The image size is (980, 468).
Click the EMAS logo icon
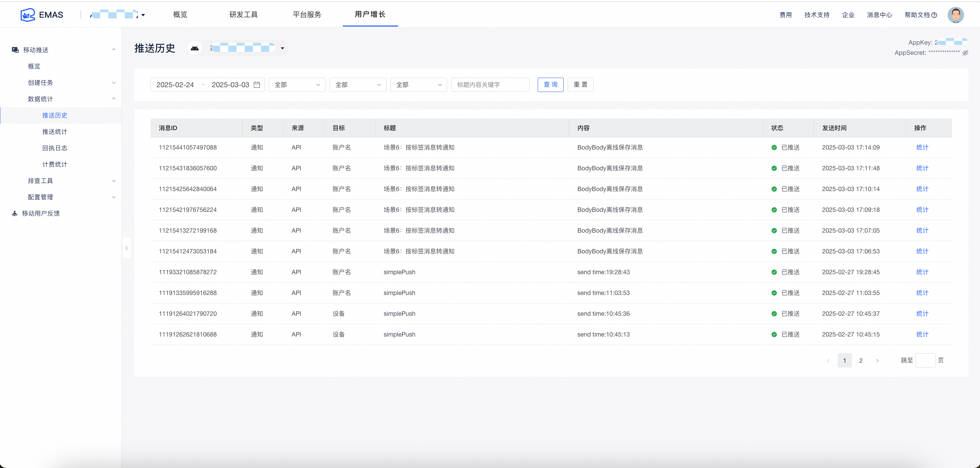[x=28, y=15]
